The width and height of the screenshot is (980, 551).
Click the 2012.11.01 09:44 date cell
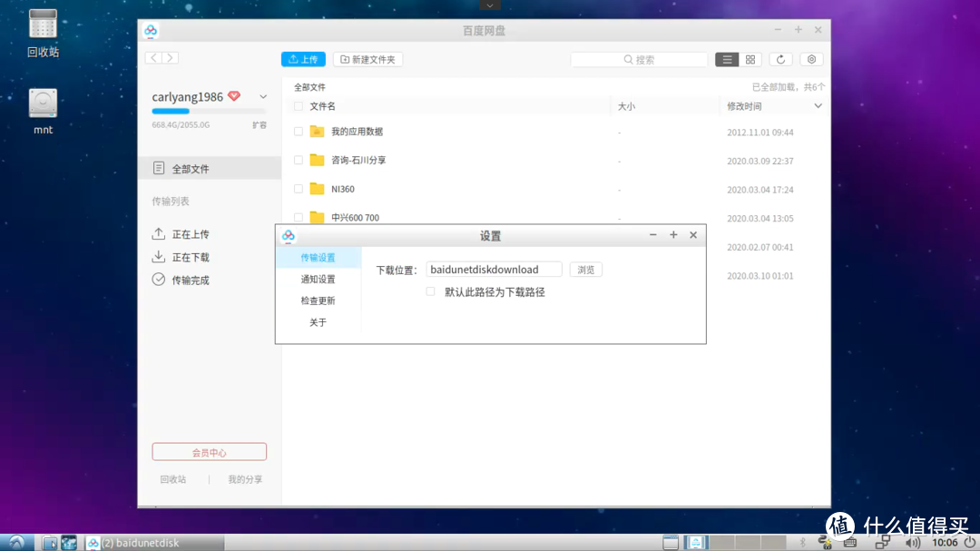point(760,133)
